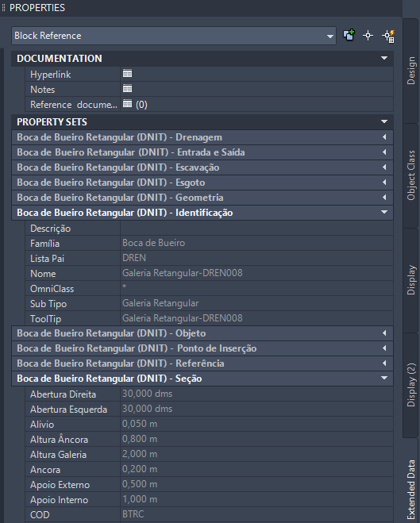
Task: Click the Apoio Interno property label
Action: (x=59, y=500)
